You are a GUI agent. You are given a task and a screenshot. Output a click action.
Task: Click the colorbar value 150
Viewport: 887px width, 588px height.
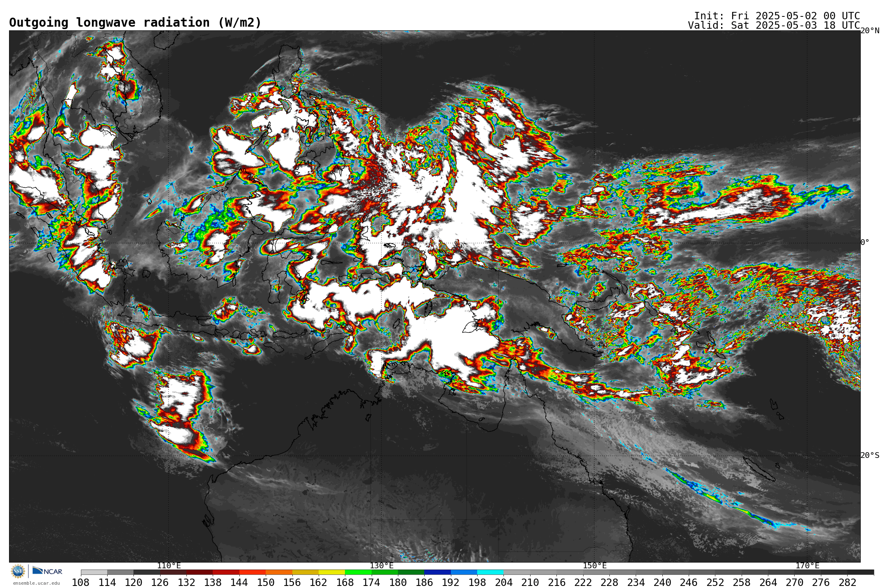coord(266,583)
